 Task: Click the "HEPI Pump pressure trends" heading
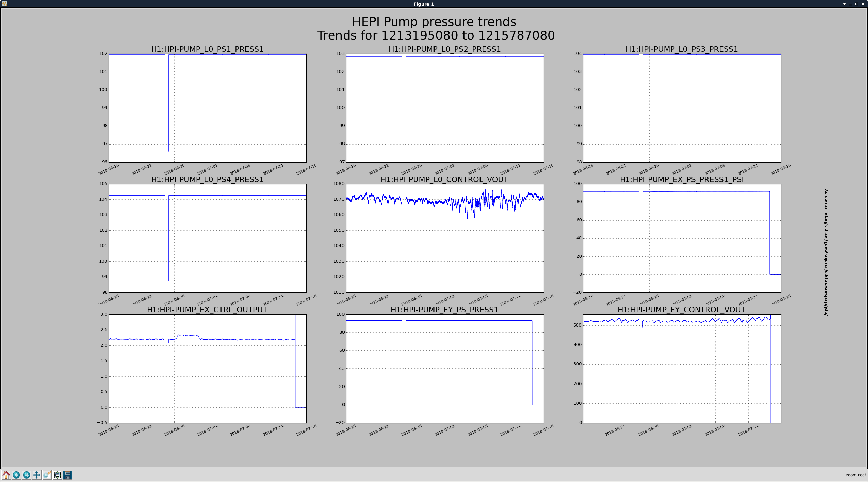point(434,22)
